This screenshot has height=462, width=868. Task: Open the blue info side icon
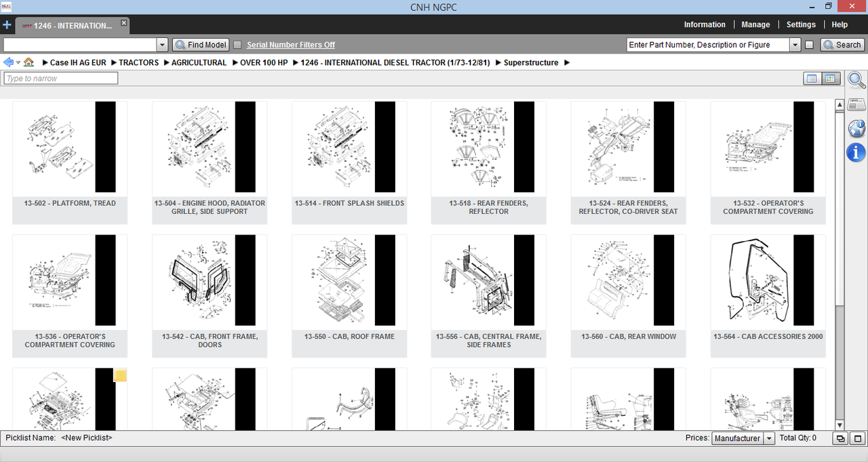856,152
